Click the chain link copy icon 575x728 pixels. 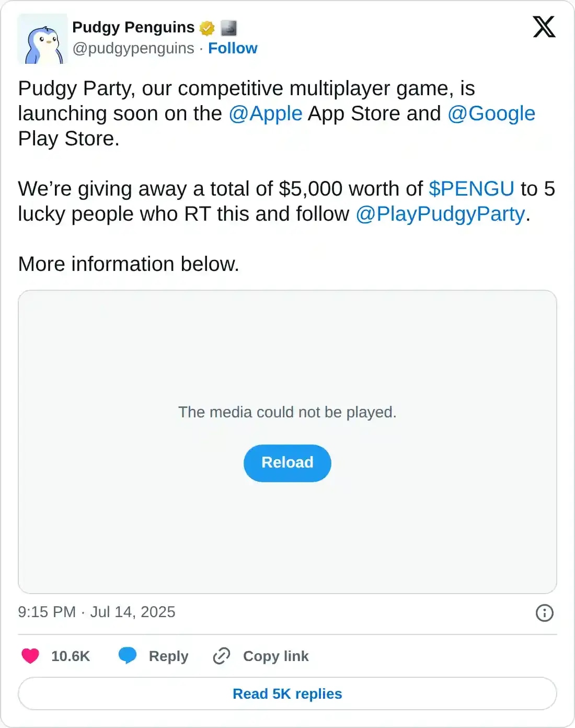tap(222, 656)
